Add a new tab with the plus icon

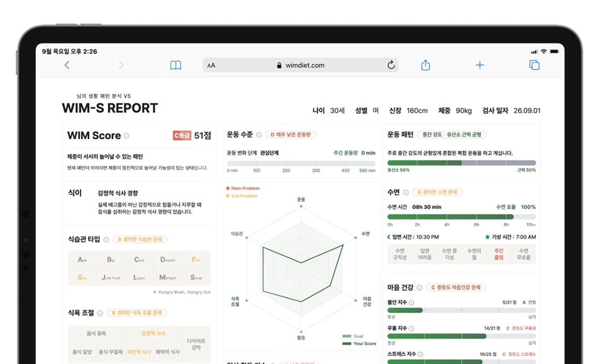tap(480, 65)
